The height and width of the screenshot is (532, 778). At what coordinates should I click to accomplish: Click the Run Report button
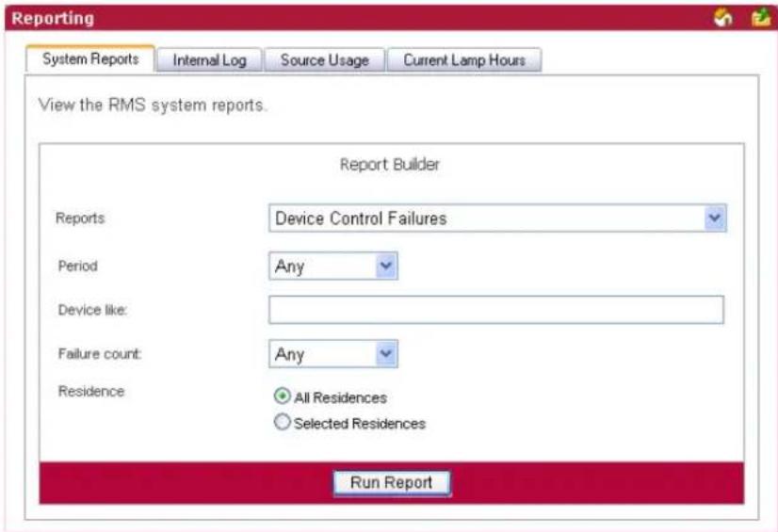tap(392, 483)
